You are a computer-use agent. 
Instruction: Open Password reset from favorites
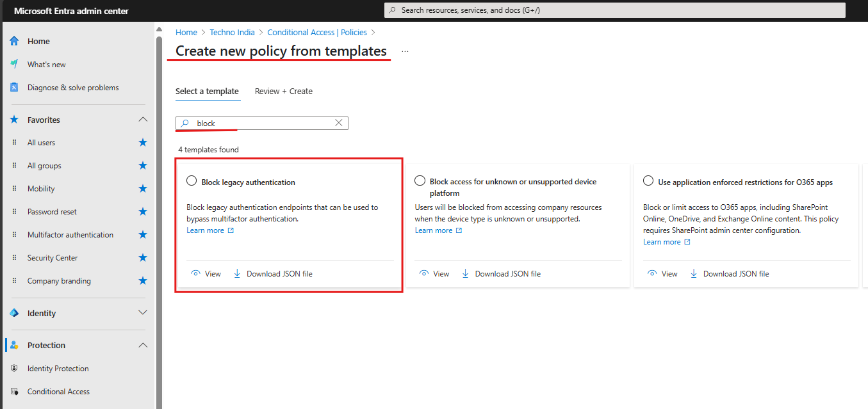(x=53, y=212)
